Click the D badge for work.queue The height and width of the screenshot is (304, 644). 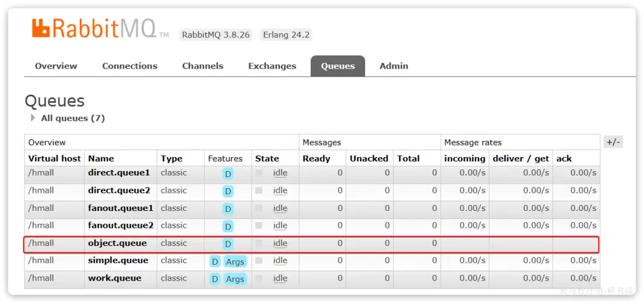[215, 279]
